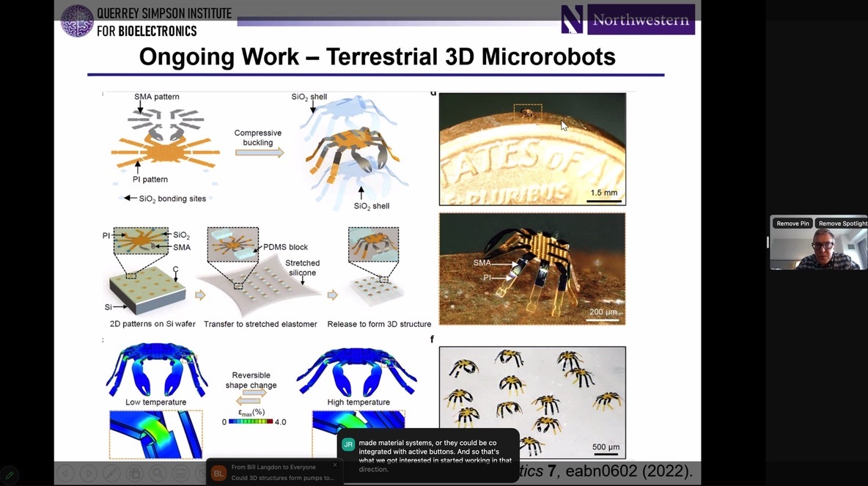The image size is (868, 486).
Task: Click the Querrey Simpson Institute brain logo
Action: click(76, 21)
